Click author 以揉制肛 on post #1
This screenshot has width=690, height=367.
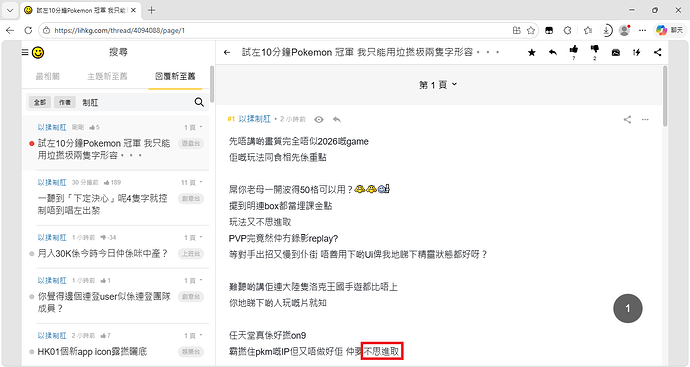pos(254,119)
